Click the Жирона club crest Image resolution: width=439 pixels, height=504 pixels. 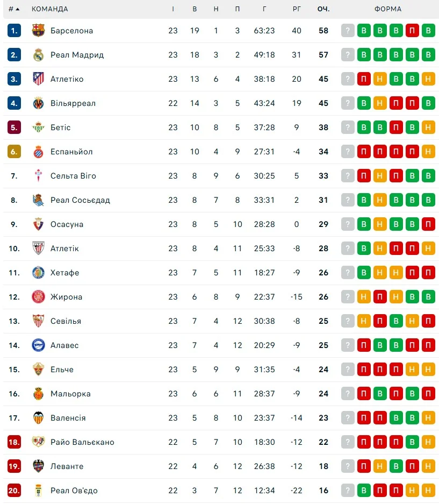38,297
